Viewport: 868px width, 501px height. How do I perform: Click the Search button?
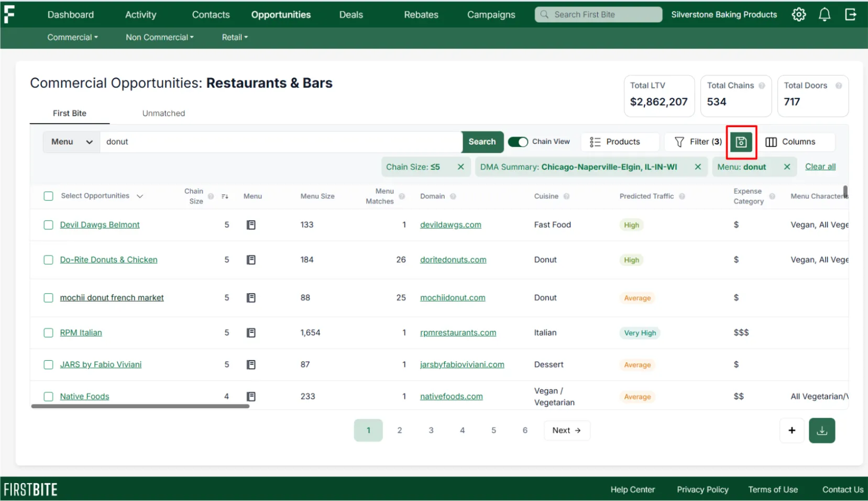(x=482, y=142)
